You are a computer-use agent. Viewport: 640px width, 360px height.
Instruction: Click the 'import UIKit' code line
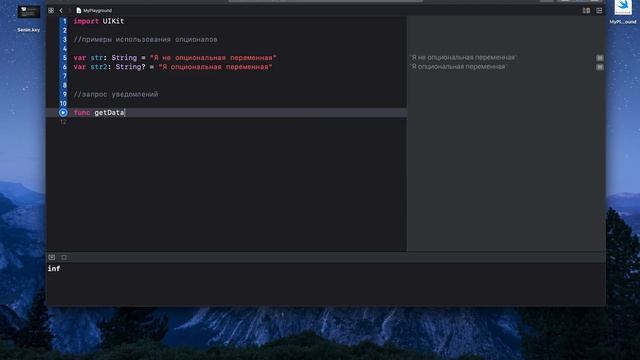tap(99, 21)
